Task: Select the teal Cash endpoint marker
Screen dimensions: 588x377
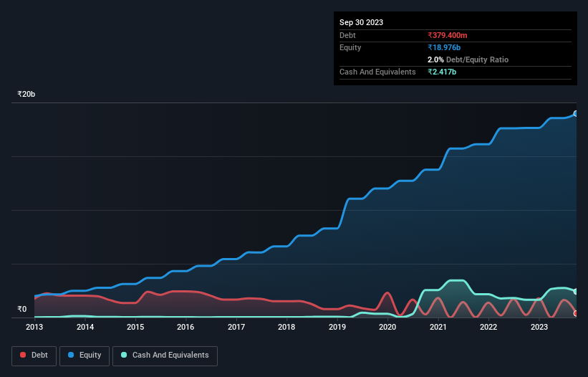Action: (576, 292)
